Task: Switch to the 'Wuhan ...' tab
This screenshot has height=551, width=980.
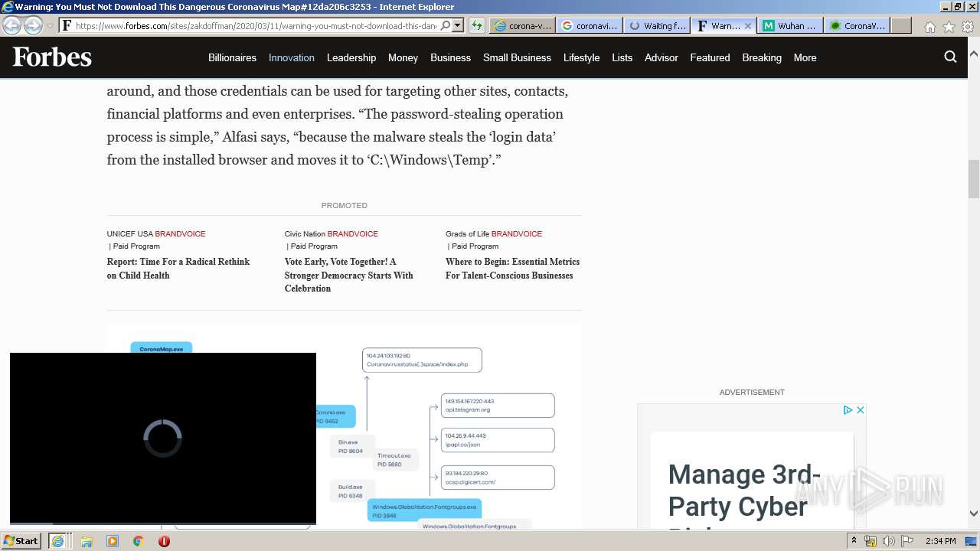Action: pyautogui.click(x=790, y=25)
